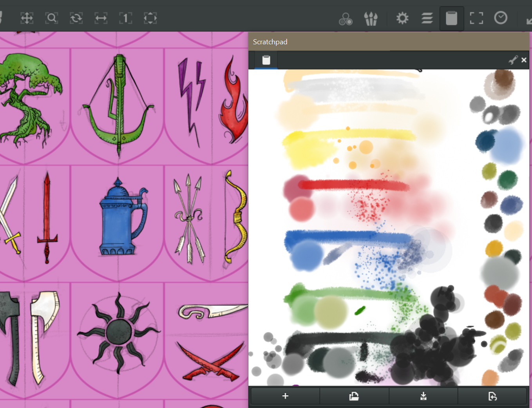Click the red sword drawing on the canvas

[47, 218]
